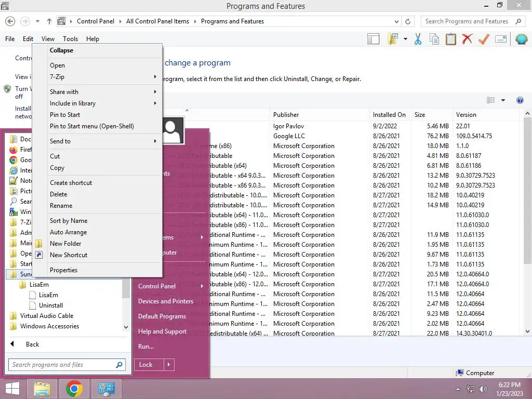Screen dimensions: 532x399
Task: Open the View menu
Action: point(48,39)
